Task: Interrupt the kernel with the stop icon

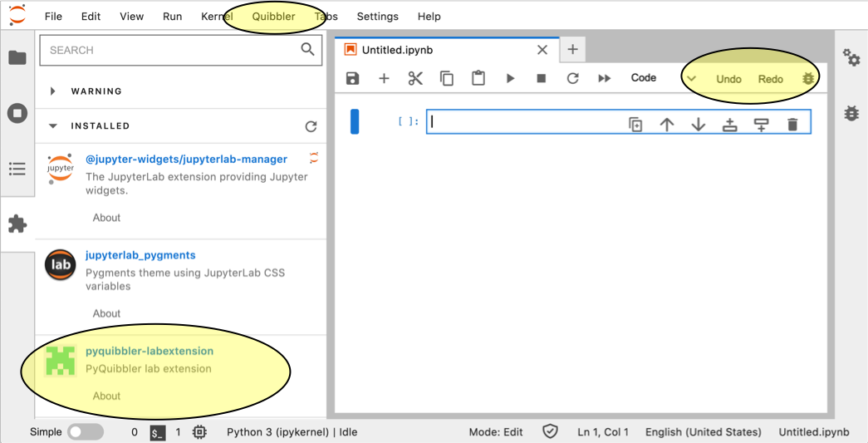Action: pyautogui.click(x=542, y=78)
